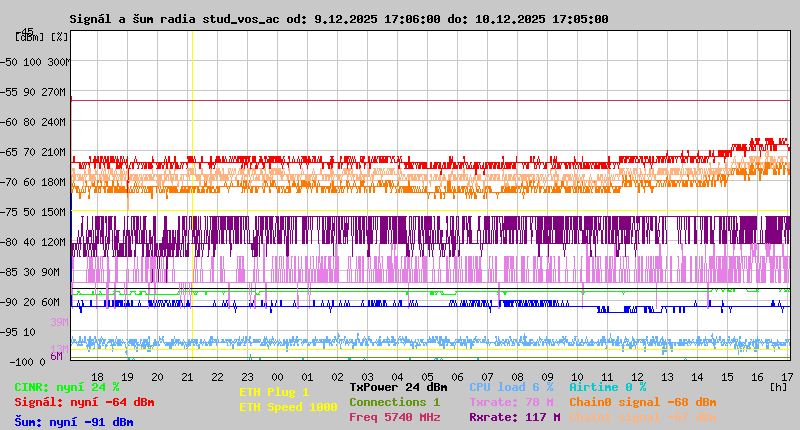800x430 pixels.
Task: Click the TxPower 24 dBm legend label
Action: pyautogui.click(x=398, y=387)
